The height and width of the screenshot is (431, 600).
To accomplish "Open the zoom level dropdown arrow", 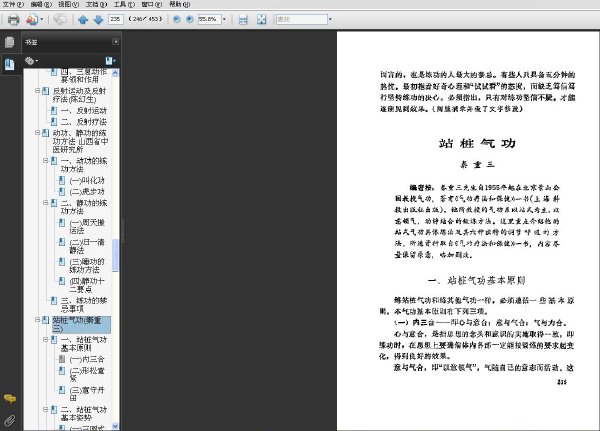I will (x=224, y=19).
